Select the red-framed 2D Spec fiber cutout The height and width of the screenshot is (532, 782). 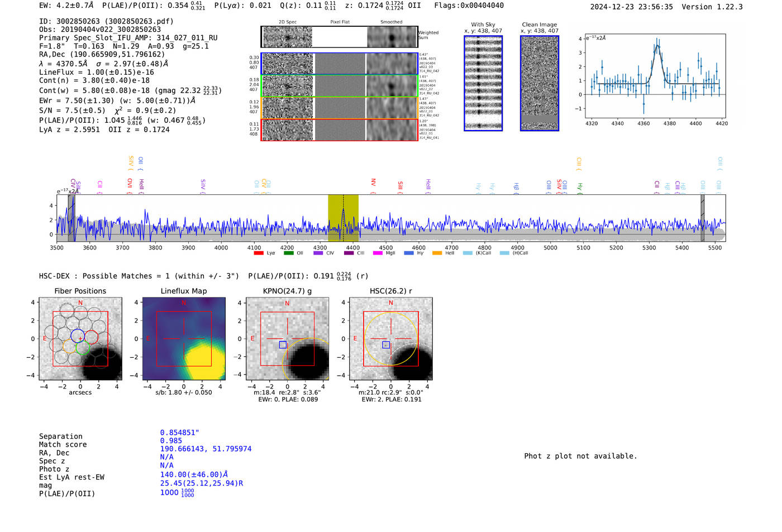click(288, 130)
